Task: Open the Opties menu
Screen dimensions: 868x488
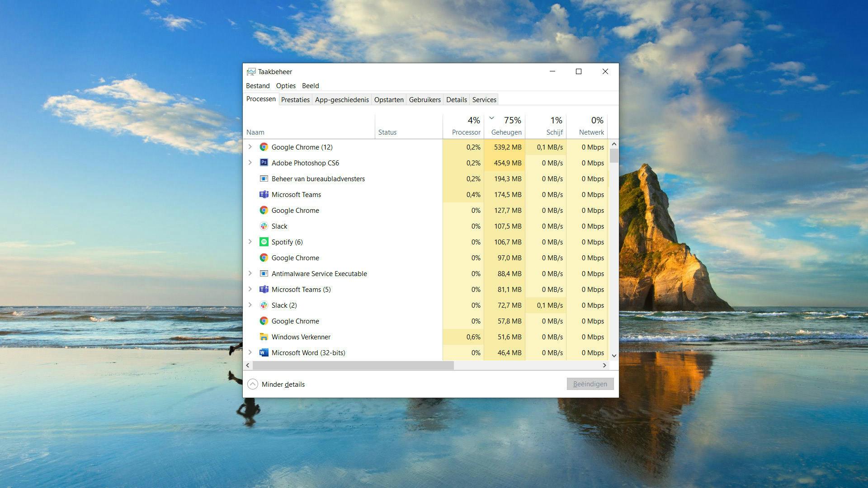Action: click(286, 86)
